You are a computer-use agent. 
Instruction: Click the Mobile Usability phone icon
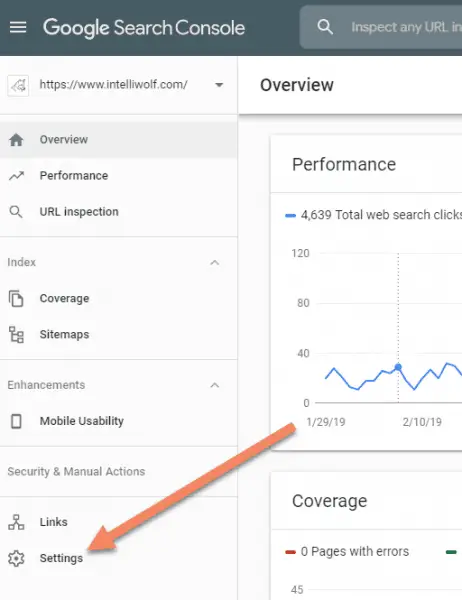click(x=16, y=421)
